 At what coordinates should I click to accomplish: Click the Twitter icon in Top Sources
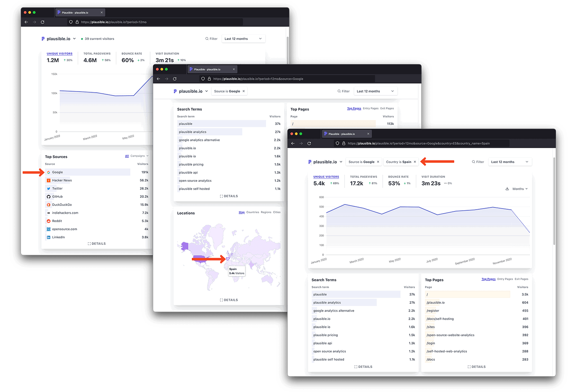(49, 188)
